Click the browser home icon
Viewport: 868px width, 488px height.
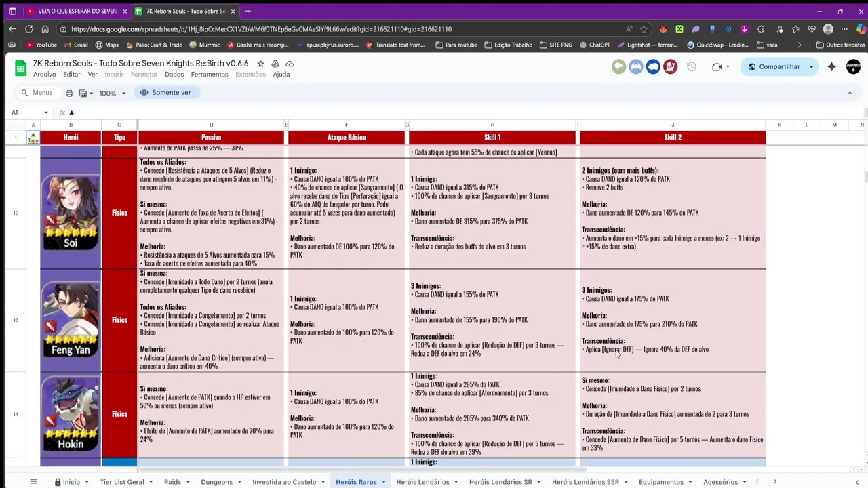(45, 29)
